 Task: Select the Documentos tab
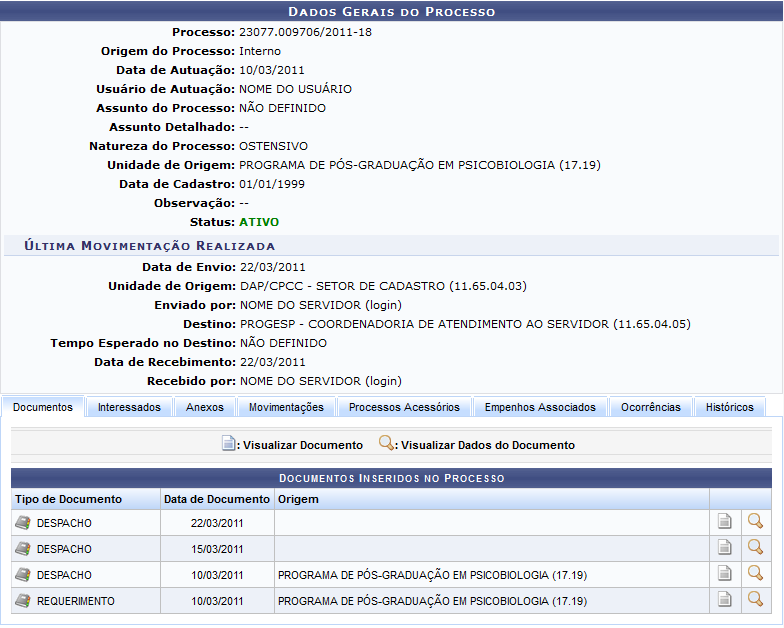click(43, 407)
